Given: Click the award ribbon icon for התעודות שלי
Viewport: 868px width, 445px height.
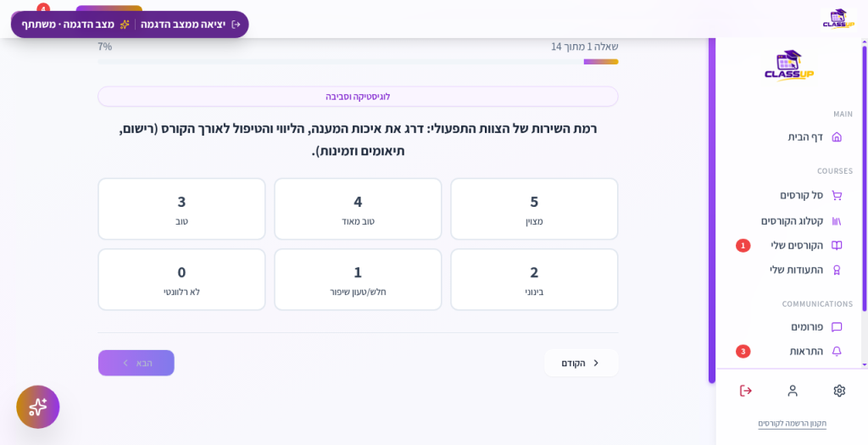Looking at the screenshot, I should pos(837,270).
